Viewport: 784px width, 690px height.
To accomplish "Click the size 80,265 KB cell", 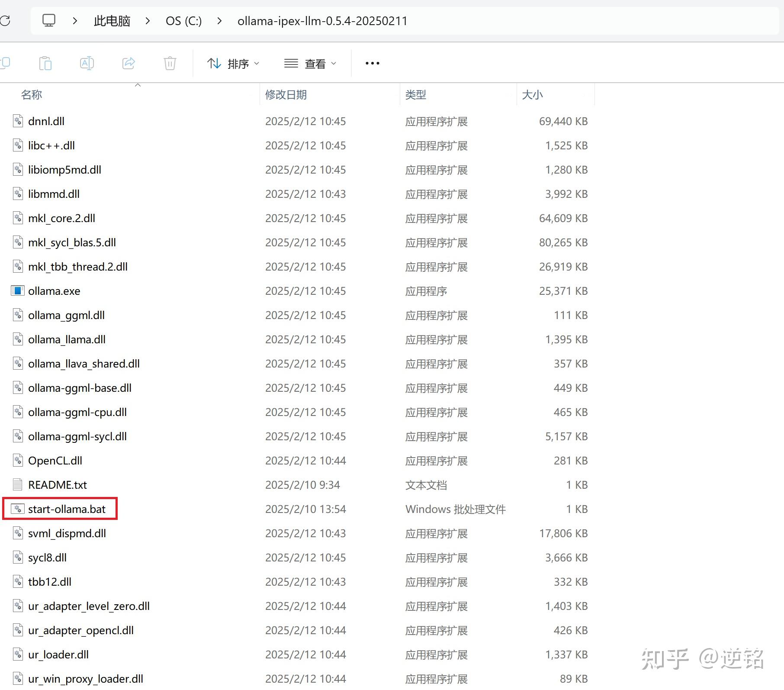I will [x=563, y=242].
